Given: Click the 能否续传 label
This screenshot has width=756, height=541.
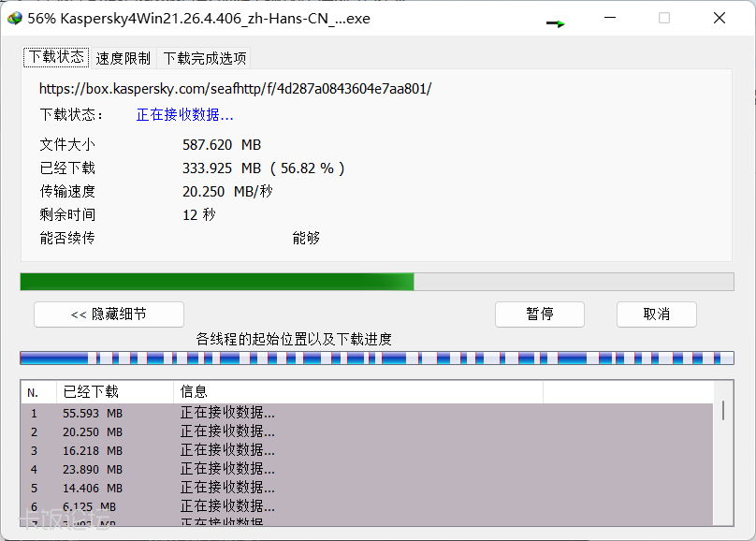Looking at the screenshot, I should tap(67, 238).
